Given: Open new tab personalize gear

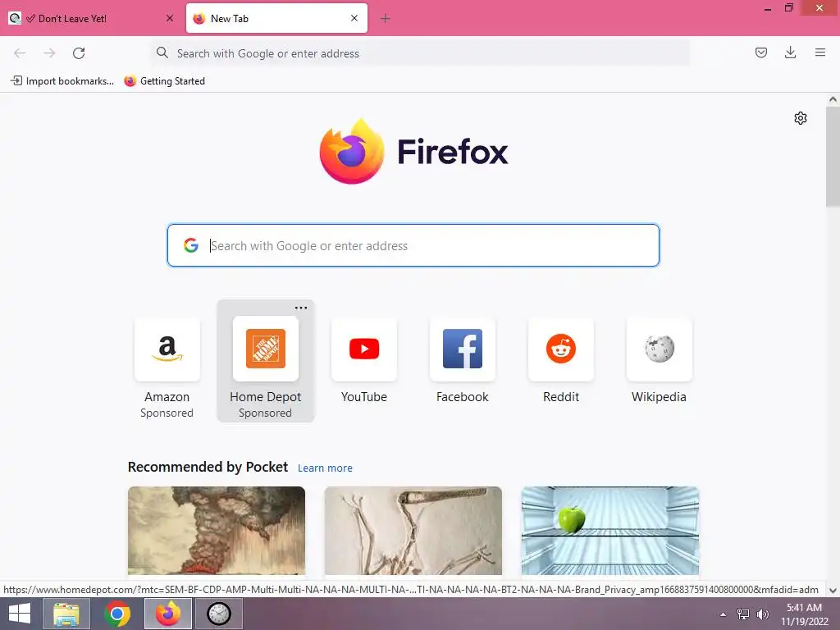Looking at the screenshot, I should tap(800, 118).
